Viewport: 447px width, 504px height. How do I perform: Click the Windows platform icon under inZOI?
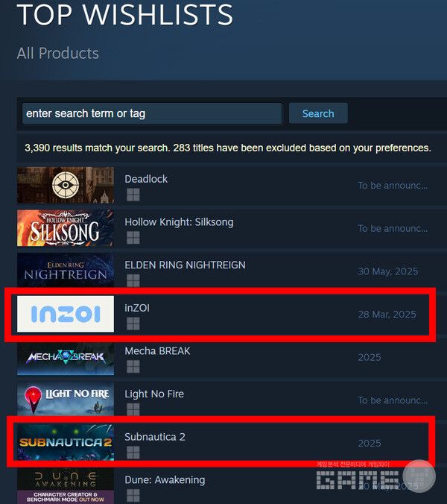[133, 324]
